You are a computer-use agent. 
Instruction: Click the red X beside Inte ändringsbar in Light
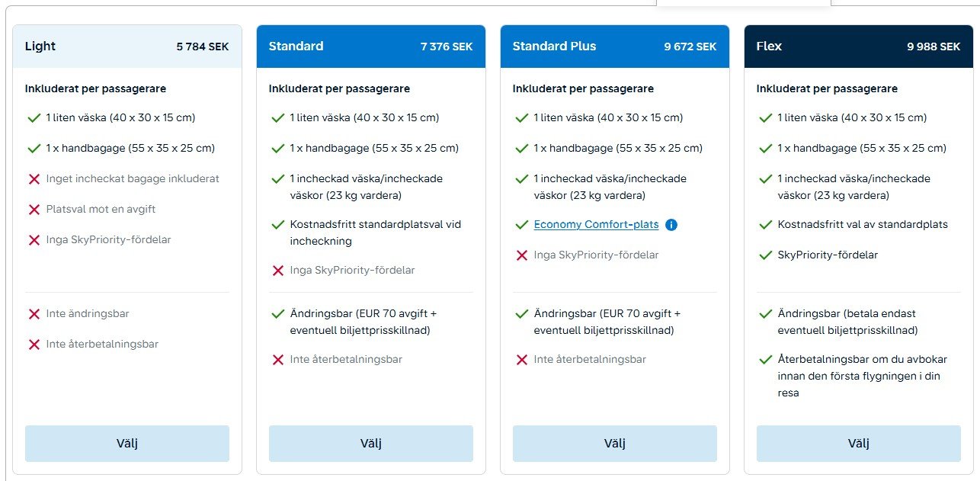[34, 313]
